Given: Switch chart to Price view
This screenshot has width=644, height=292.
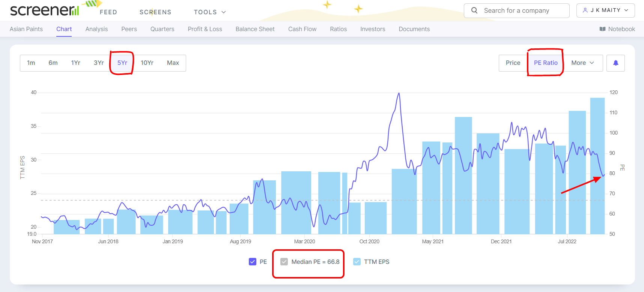Looking at the screenshot, I should (x=513, y=63).
